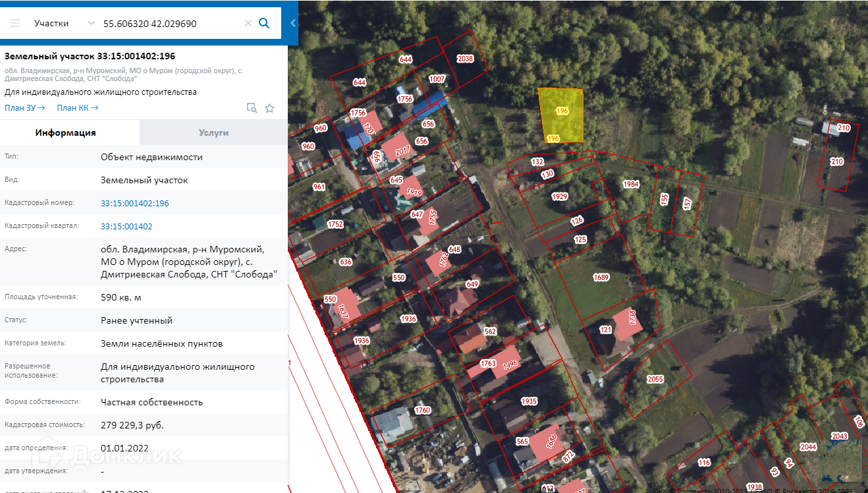The height and width of the screenshot is (493, 868).
Task: Select parcel 636 on the map
Action: coord(346,262)
